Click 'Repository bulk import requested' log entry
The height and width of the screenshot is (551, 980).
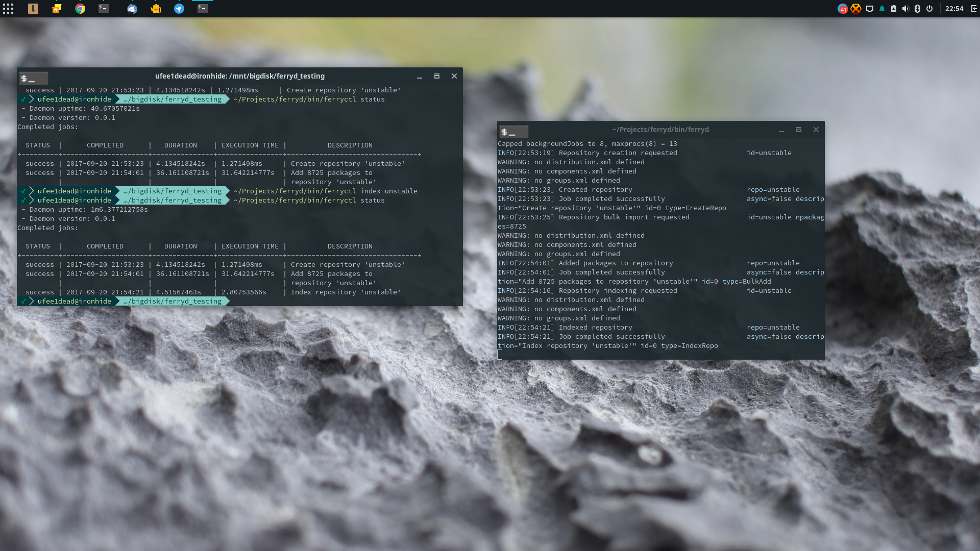point(624,217)
